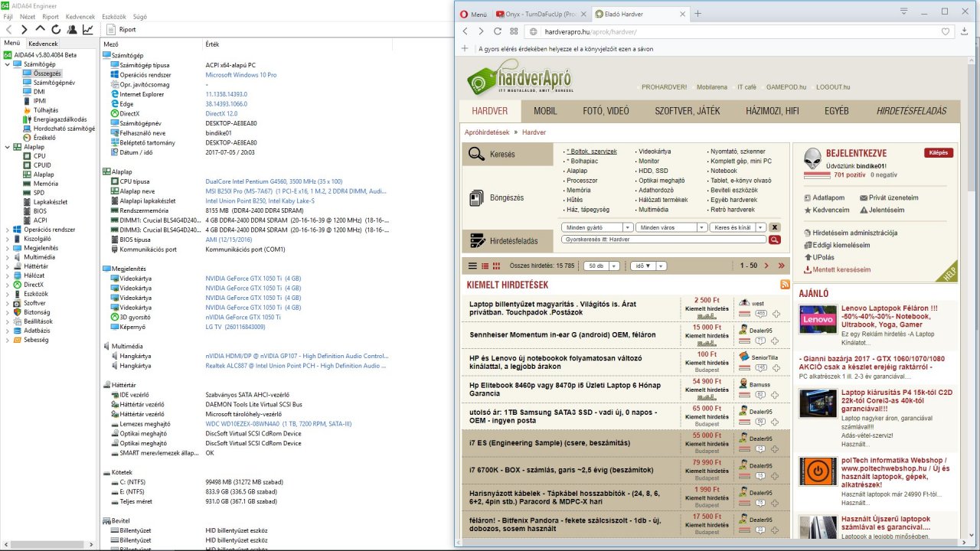Image resolution: width=980 pixels, height=551 pixels.
Task: Open the Súgó menu in AIDA64
Action: [140, 16]
